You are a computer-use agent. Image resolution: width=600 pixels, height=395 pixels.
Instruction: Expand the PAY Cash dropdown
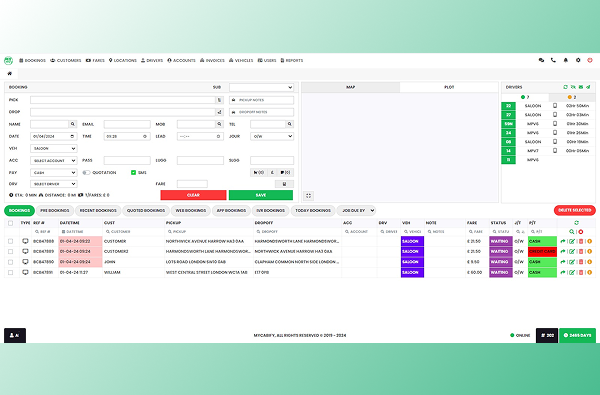click(x=54, y=173)
